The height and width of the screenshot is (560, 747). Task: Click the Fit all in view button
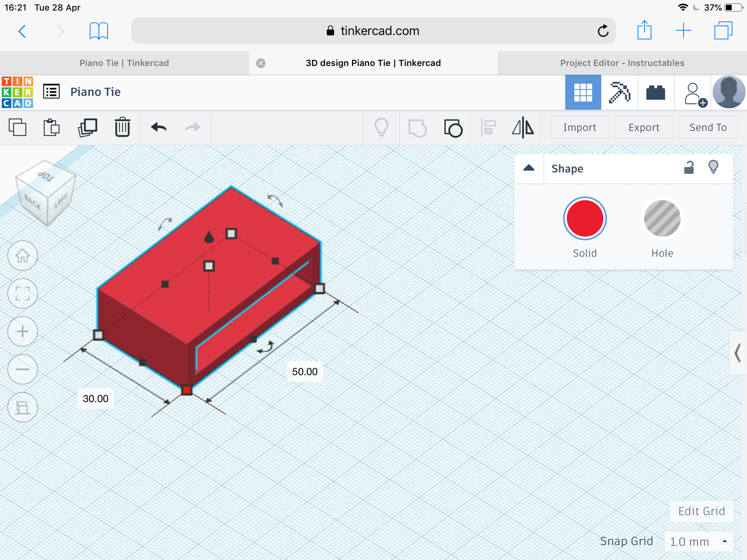coord(23,293)
